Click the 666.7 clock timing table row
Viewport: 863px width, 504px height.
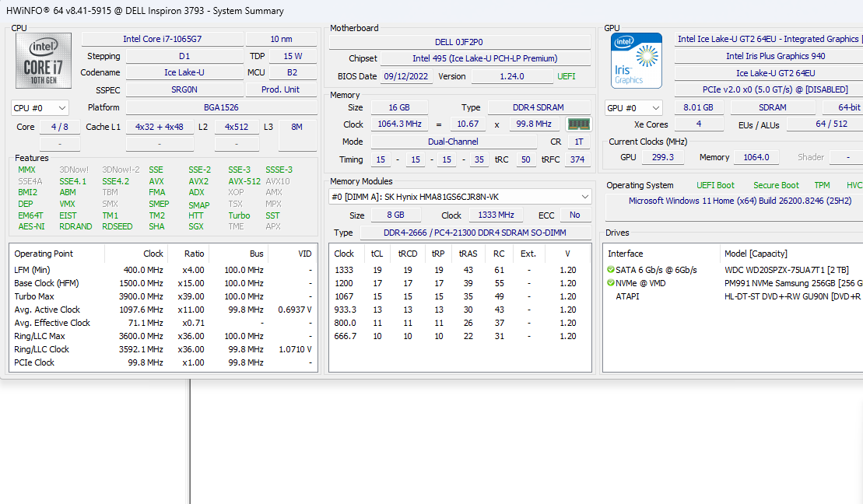coord(459,336)
